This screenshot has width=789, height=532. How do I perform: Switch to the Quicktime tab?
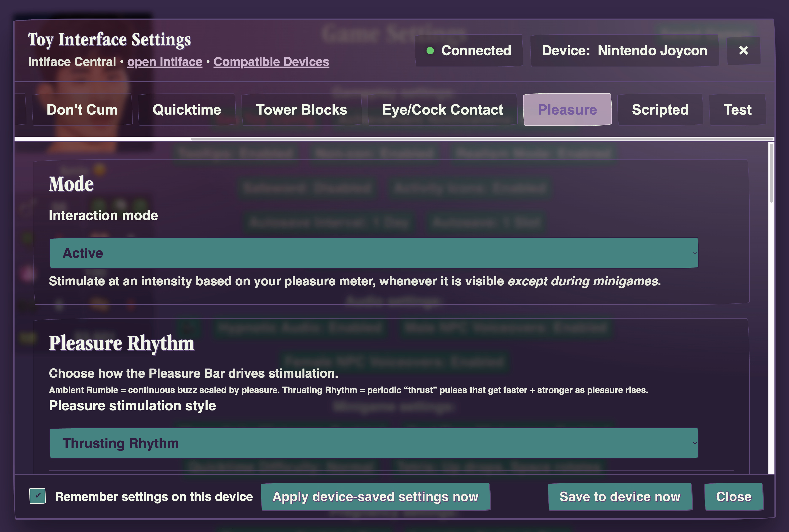pyautogui.click(x=187, y=110)
